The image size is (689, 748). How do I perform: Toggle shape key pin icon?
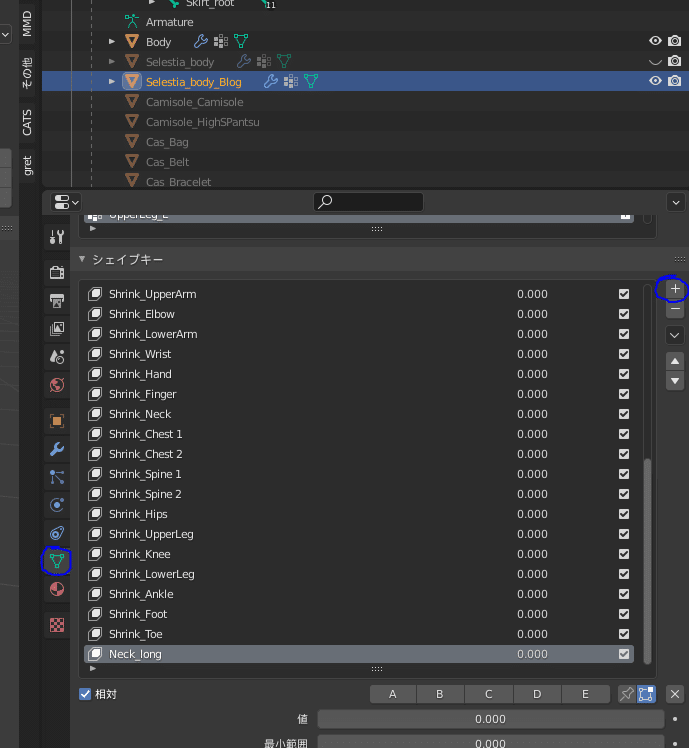(x=627, y=694)
